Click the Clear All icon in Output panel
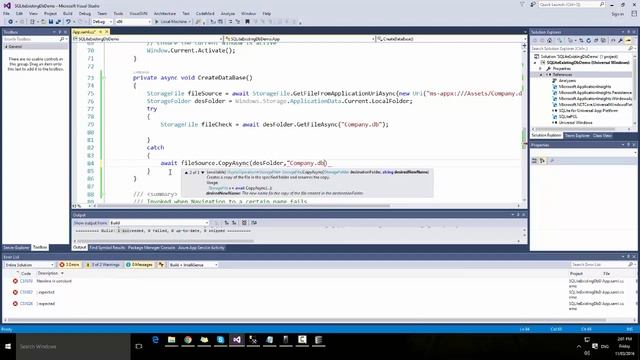640x360 pixels. (244, 223)
